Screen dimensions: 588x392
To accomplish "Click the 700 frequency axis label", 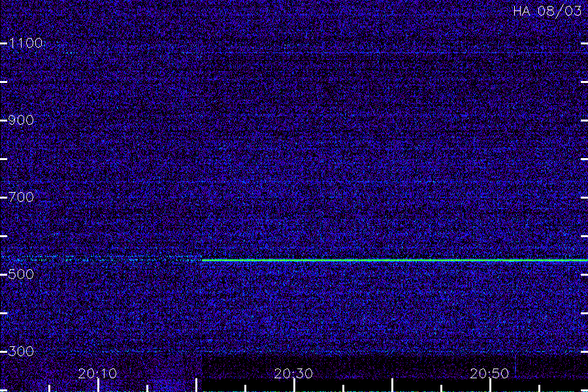I will [x=21, y=197].
